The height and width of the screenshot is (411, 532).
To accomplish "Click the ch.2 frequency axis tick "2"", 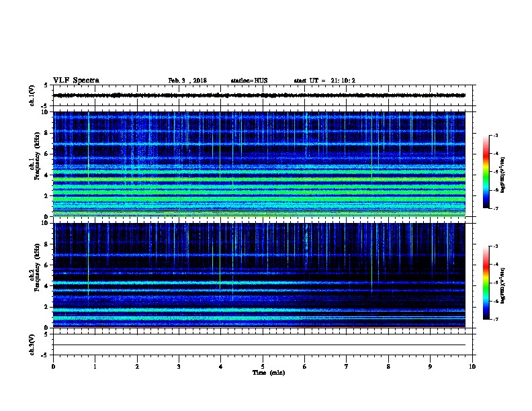I will [x=46, y=307].
